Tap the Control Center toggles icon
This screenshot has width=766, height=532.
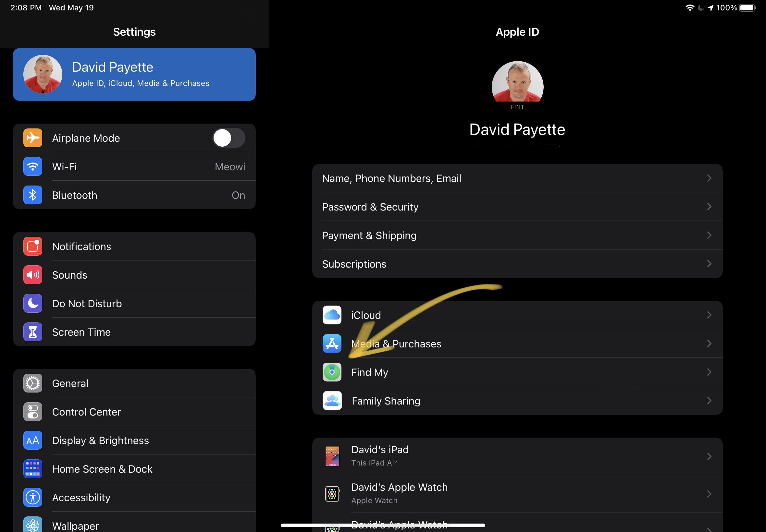33,412
